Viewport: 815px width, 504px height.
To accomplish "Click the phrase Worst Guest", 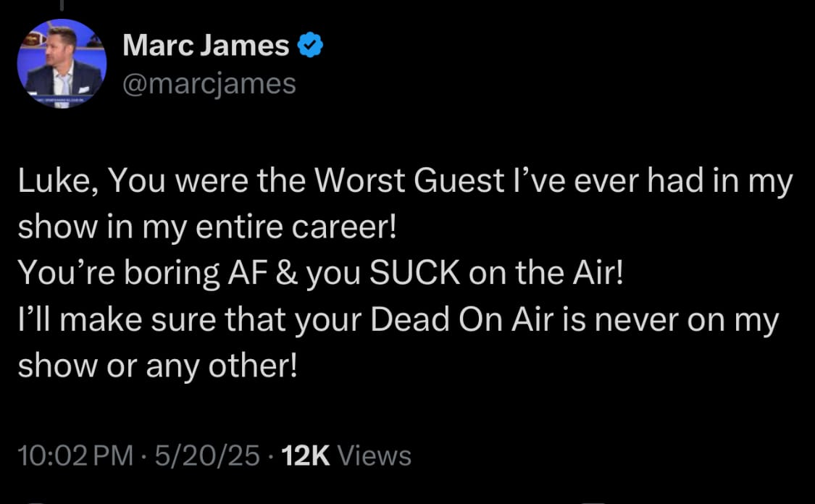I will [x=409, y=180].
